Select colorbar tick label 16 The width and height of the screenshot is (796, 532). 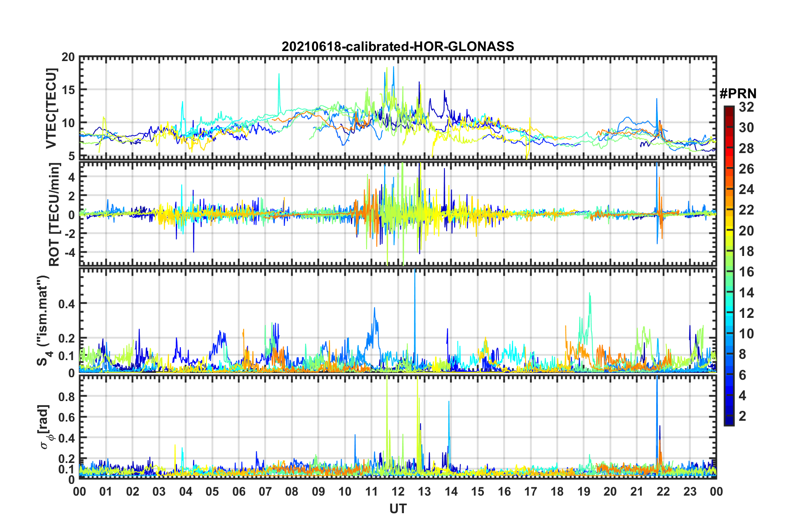(746, 272)
